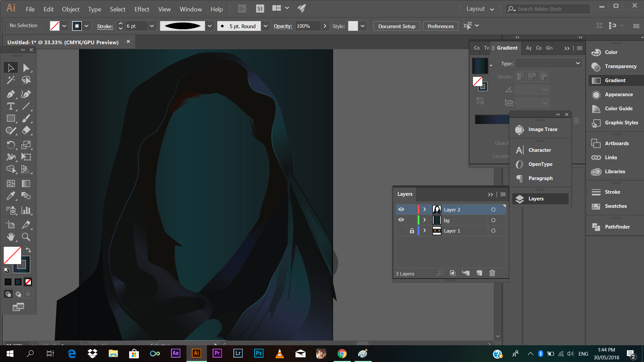
Task: Hide the bg layer eye icon
Action: (x=401, y=220)
